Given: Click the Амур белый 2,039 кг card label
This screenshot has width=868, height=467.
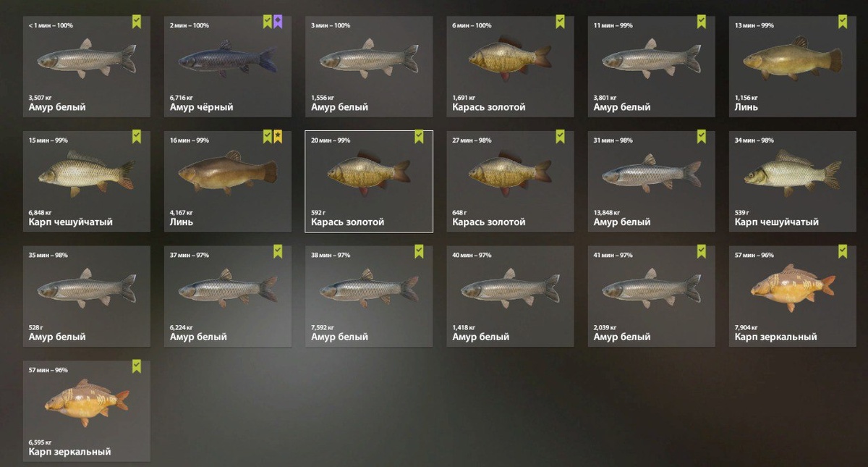Looking at the screenshot, I should [622, 337].
